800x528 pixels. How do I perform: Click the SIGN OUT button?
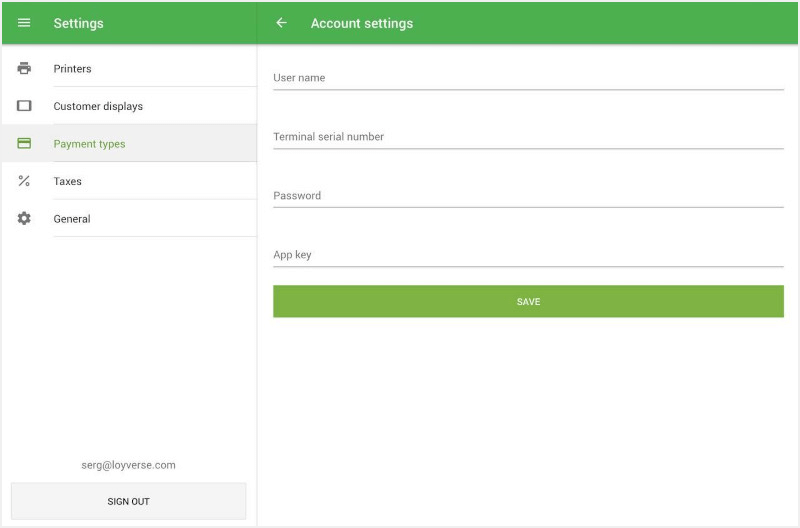click(x=128, y=501)
